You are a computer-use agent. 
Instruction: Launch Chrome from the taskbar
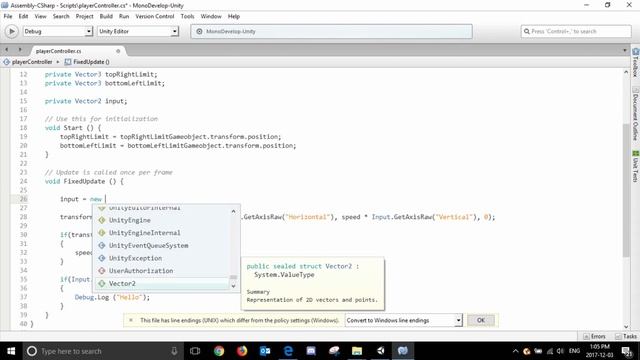tap(219, 351)
